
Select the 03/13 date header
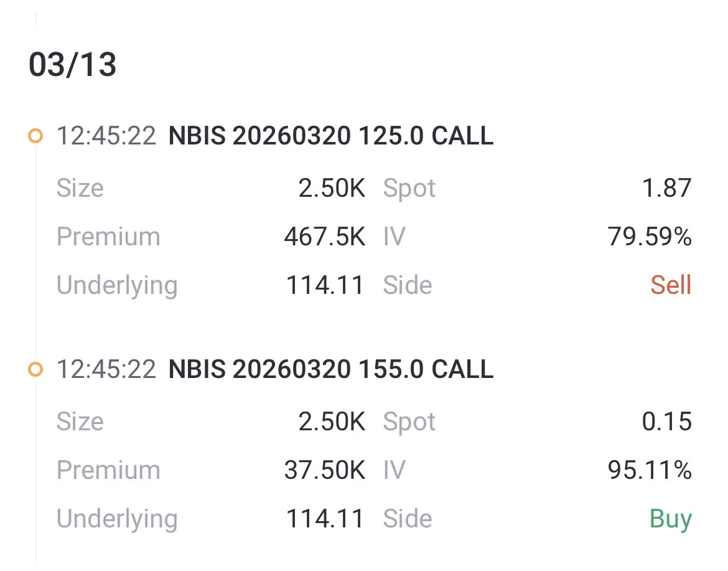(72, 65)
